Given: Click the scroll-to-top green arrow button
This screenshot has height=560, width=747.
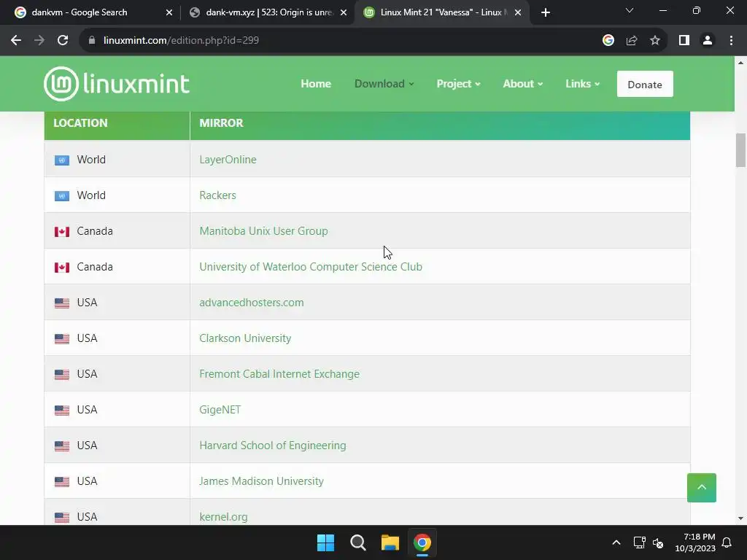Looking at the screenshot, I should point(701,488).
